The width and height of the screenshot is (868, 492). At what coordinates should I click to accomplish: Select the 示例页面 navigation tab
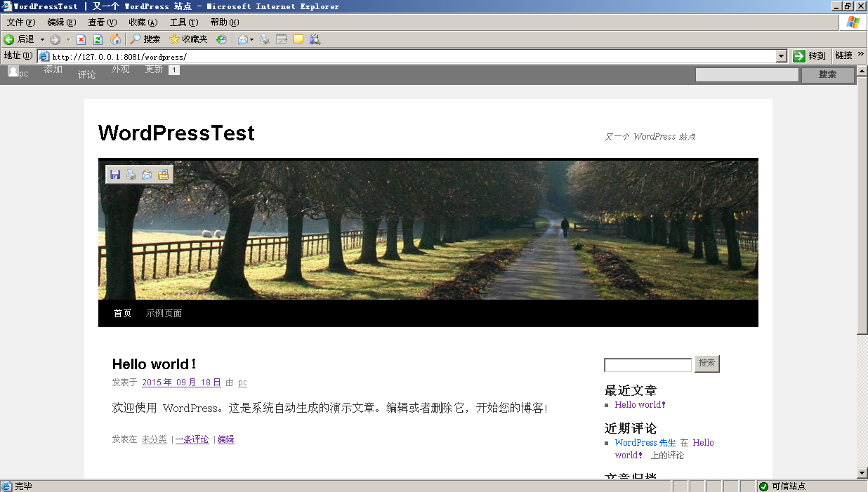coord(164,313)
